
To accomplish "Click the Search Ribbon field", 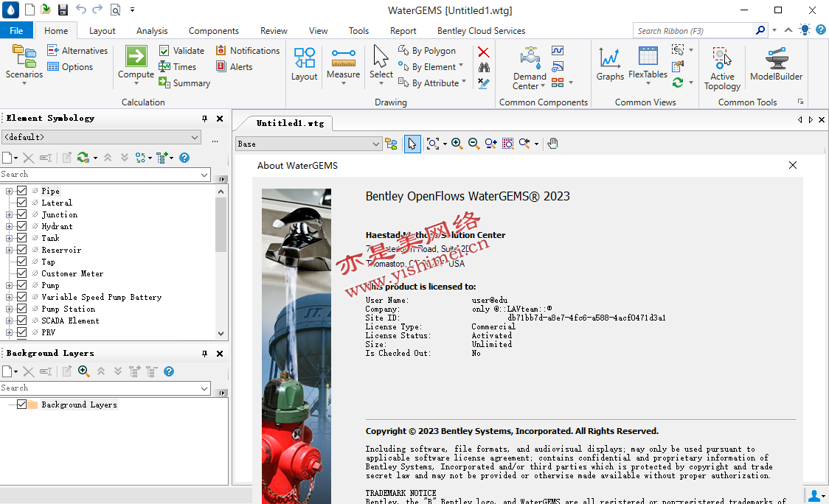I will click(693, 31).
